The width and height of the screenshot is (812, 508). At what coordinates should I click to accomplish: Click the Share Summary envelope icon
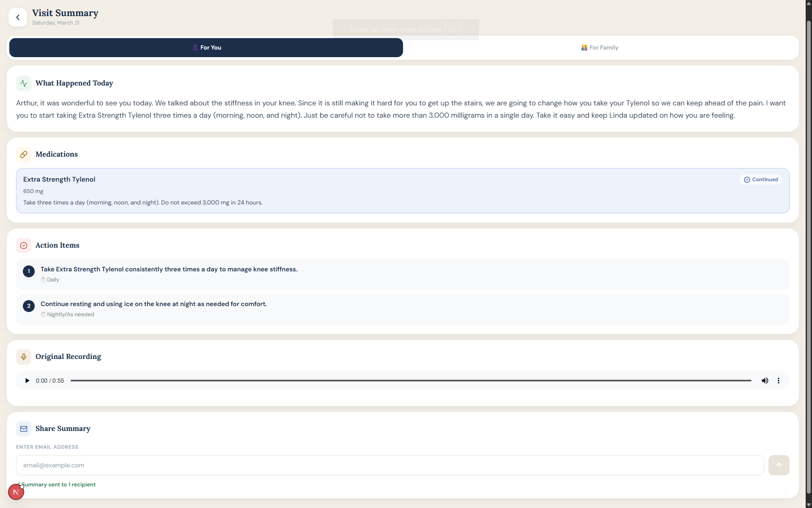24,429
